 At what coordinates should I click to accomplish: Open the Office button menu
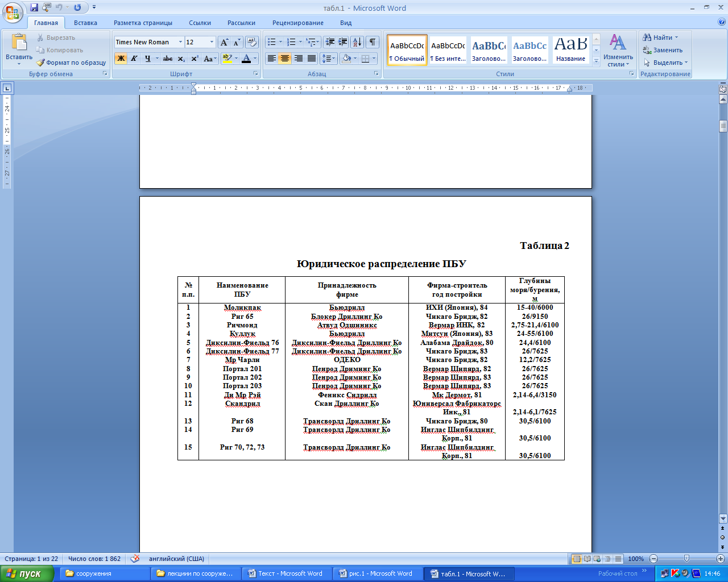(13, 12)
